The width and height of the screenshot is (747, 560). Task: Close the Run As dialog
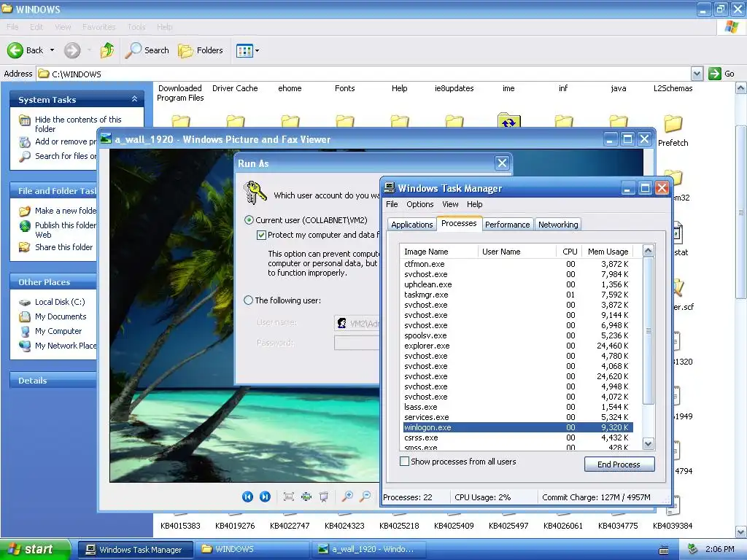click(x=502, y=163)
